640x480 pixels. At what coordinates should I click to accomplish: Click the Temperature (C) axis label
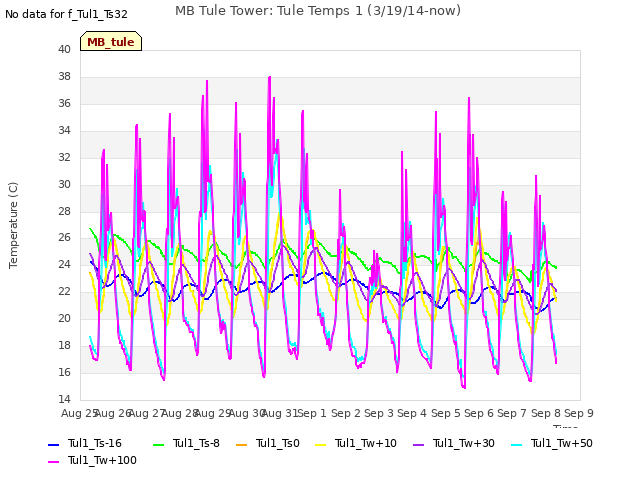(x=13, y=225)
